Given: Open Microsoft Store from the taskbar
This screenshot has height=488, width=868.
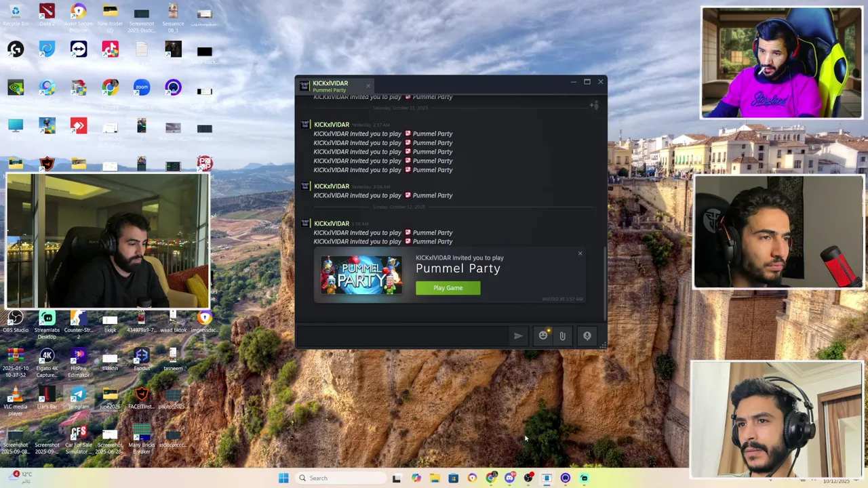Looking at the screenshot, I should pos(454,479).
